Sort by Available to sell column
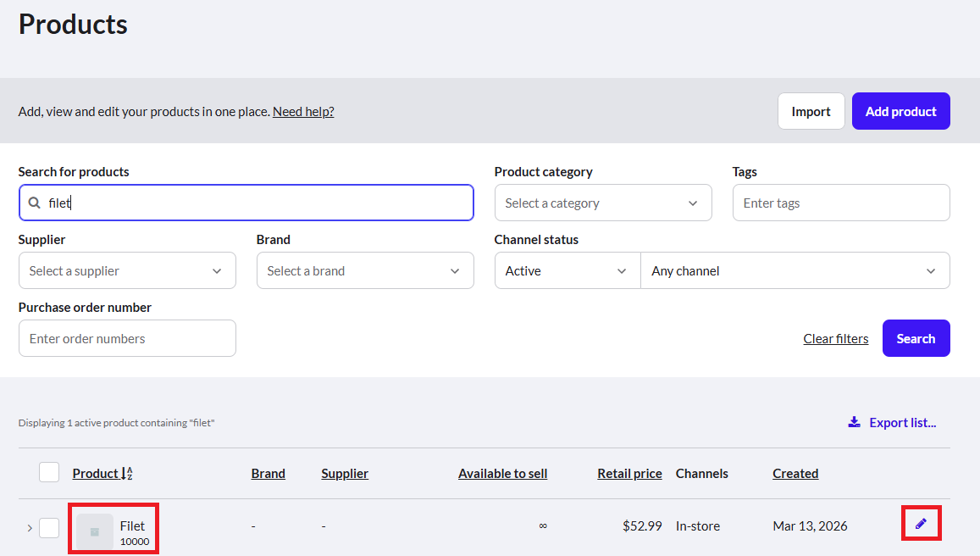 502,474
